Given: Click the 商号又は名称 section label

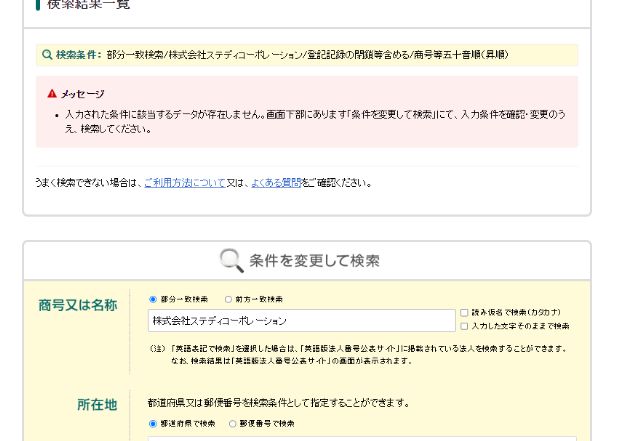Looking at the screenshot, I should 77,305.
